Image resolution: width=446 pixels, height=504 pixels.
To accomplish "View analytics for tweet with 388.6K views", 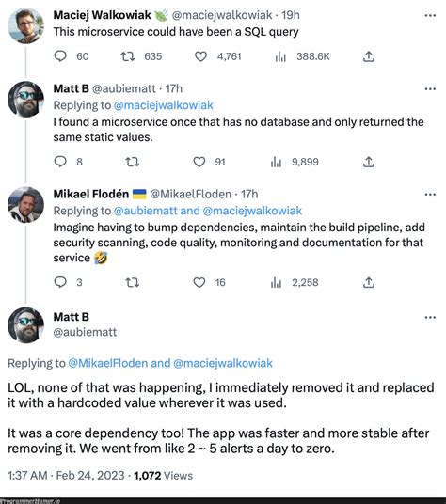I will 280,57.
